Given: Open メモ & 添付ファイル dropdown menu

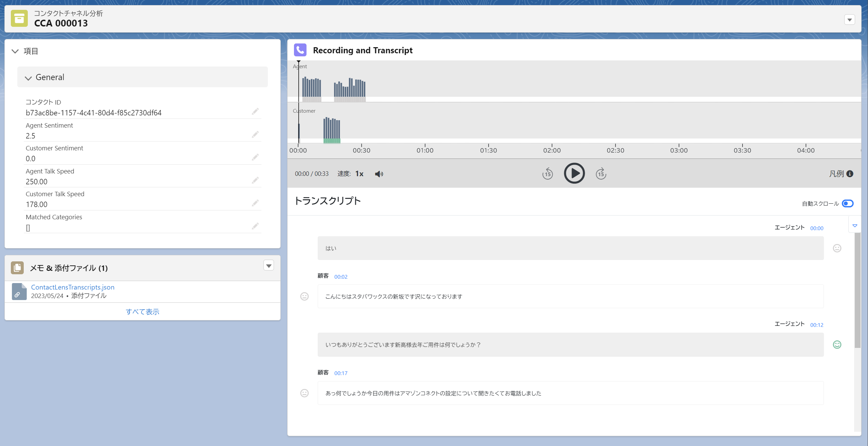Looking at the screenshot, I should coord(269,266).
